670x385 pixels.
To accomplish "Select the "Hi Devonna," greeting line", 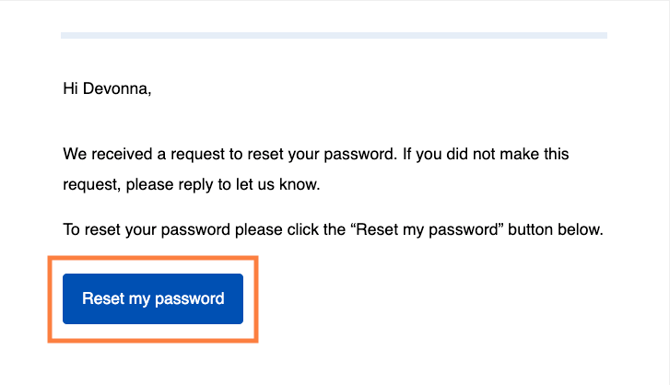I will point(107,89).
